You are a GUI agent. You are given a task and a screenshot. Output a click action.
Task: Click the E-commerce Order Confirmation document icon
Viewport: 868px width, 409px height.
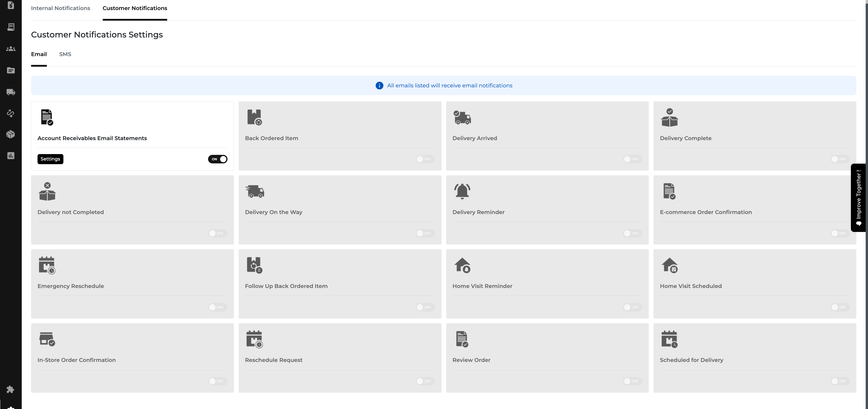[669, 191]
